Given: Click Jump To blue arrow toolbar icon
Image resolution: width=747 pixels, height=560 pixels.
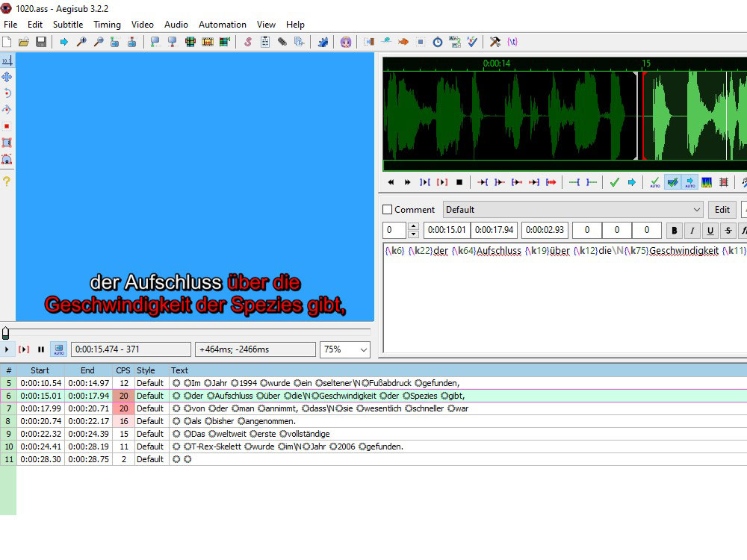Looking at the screenshot, I should 63,42.
